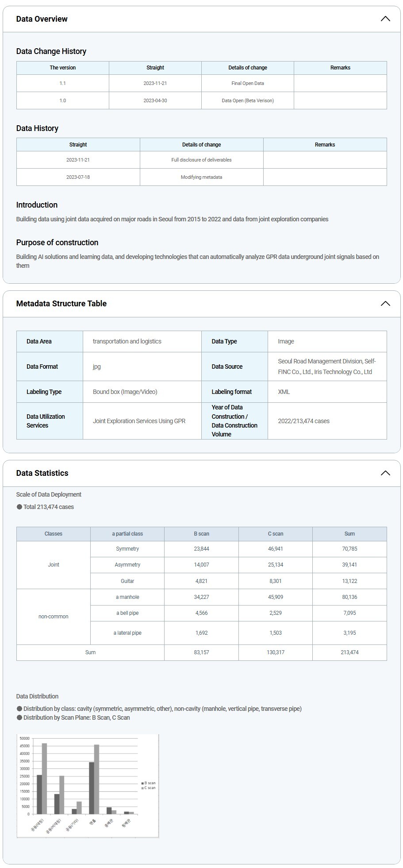The height and width of the screenshot is (868, 403).
Task: Select the version 1.1 row cell
Action: point(63,83)
